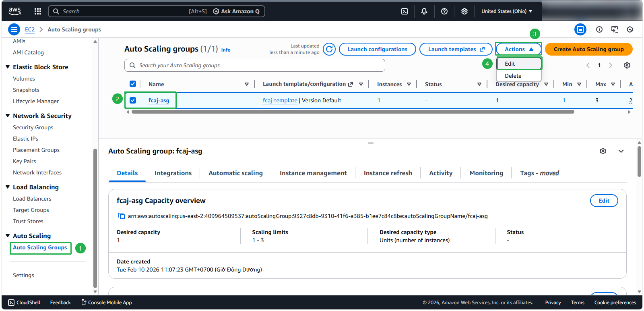
Task: Open Console Mobile App link
Action: coord(107,303)
